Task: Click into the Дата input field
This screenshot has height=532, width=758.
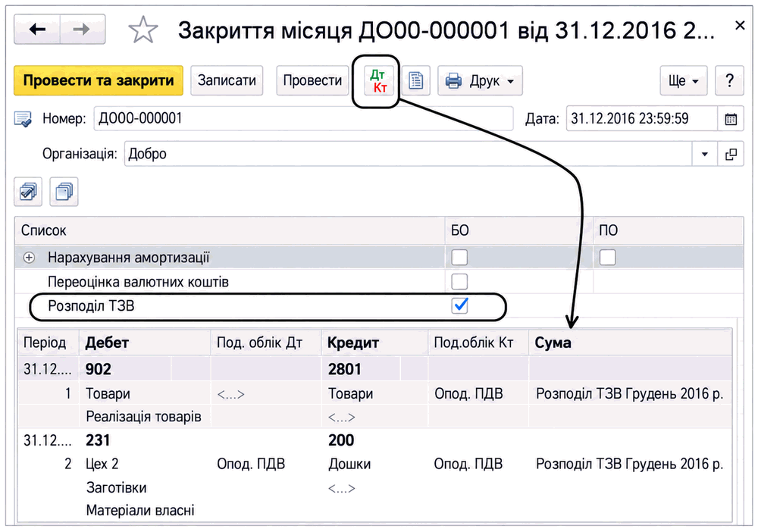Action: 641,119
